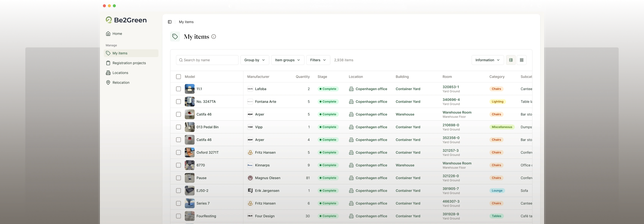Toggle the select-all checkbox in Model header

(x=178, y=77)
